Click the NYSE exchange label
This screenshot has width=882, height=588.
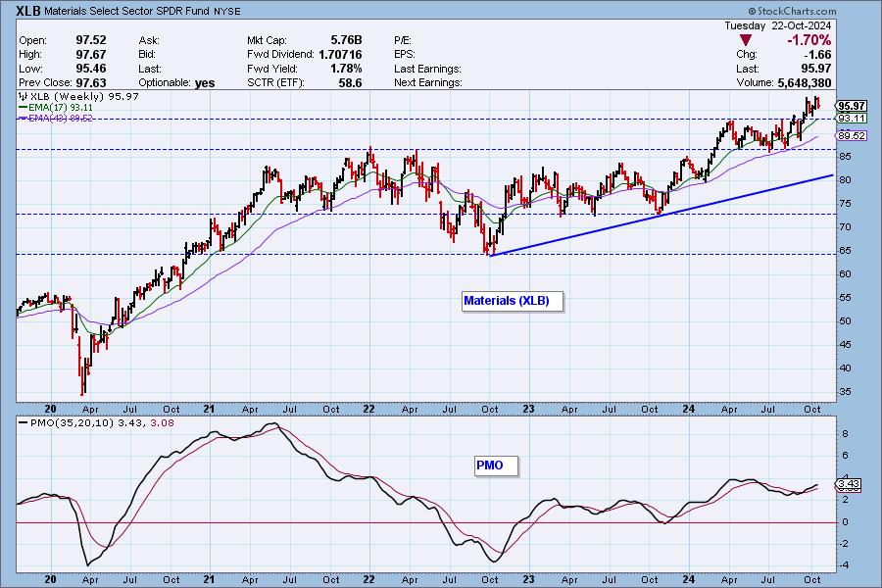coord(226,12)
